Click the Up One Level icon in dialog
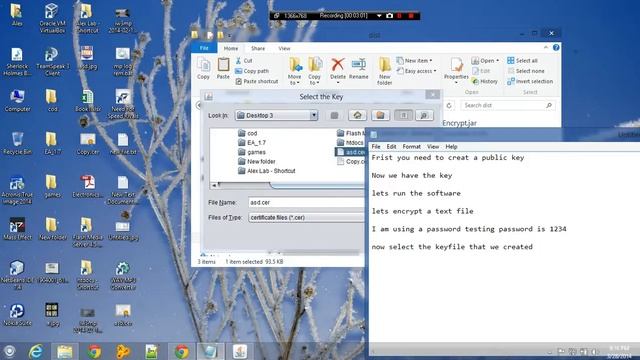Image resolution: width=640 pixels, height=360 pixels. pos(334,116)
